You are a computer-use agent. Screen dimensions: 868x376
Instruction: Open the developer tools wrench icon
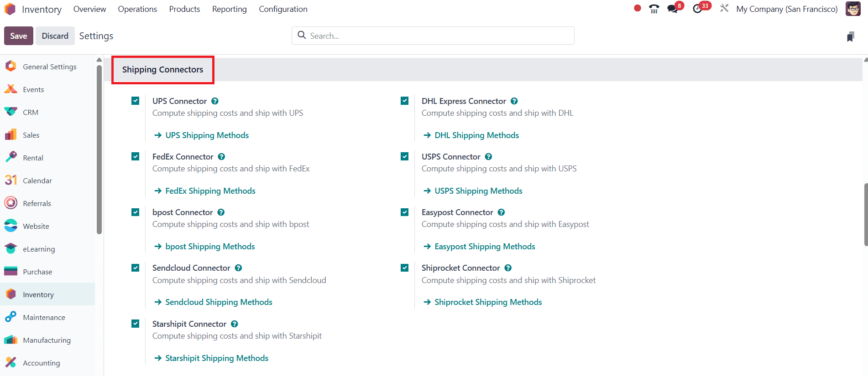click(724, 8)
